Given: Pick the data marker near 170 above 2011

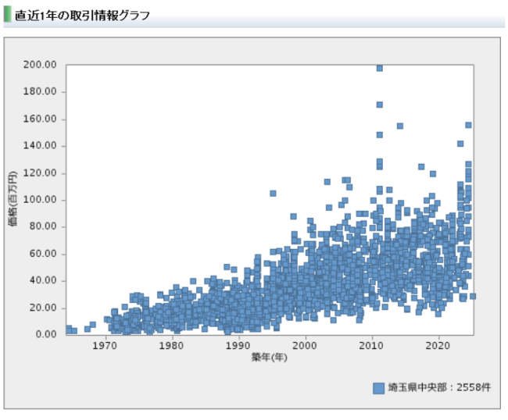Looking at the screenshot, I should pyautogui.click(x=379, y=105).
